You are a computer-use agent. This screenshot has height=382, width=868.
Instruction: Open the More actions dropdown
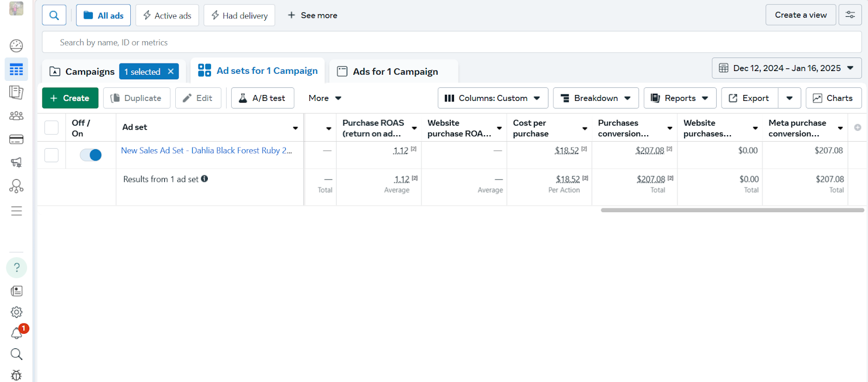325,98
